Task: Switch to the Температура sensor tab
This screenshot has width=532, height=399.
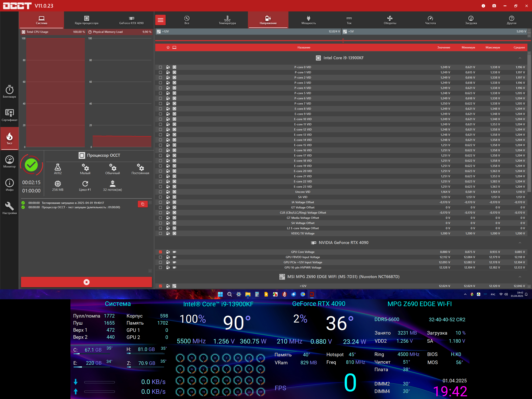Action: click(227, 20)
